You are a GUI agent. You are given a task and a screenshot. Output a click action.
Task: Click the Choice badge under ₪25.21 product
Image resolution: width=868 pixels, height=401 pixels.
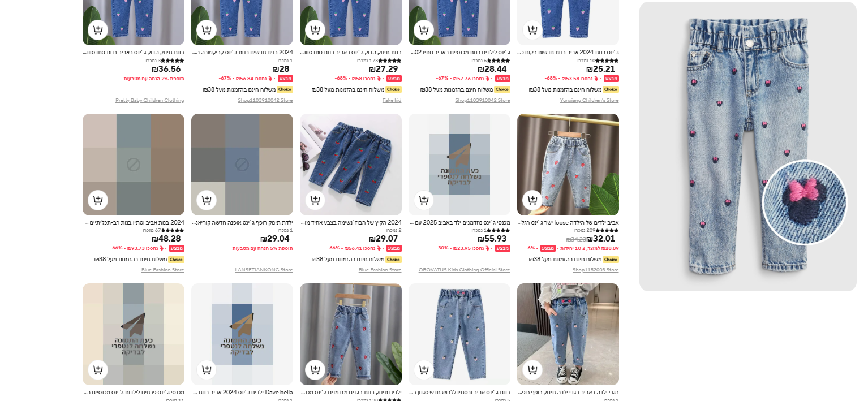point(611,89)
